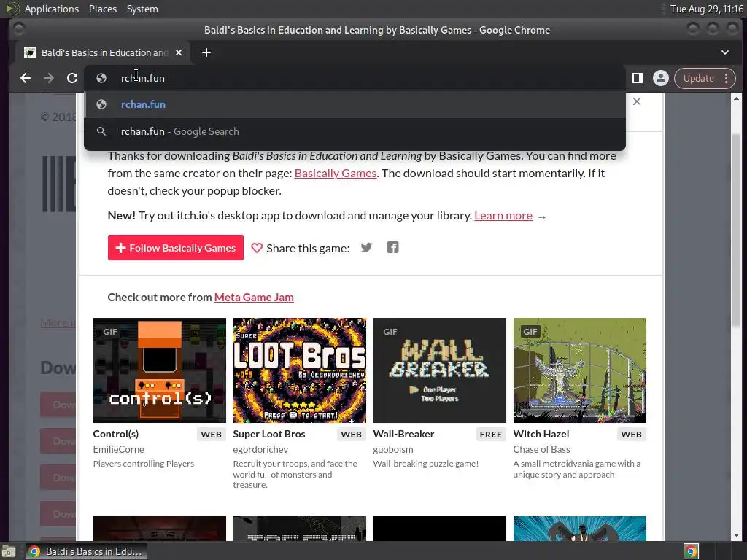The width and height of the screenshot is (747, 560).
Task: Visit author guoboism's page
Action: coord(393,449)
